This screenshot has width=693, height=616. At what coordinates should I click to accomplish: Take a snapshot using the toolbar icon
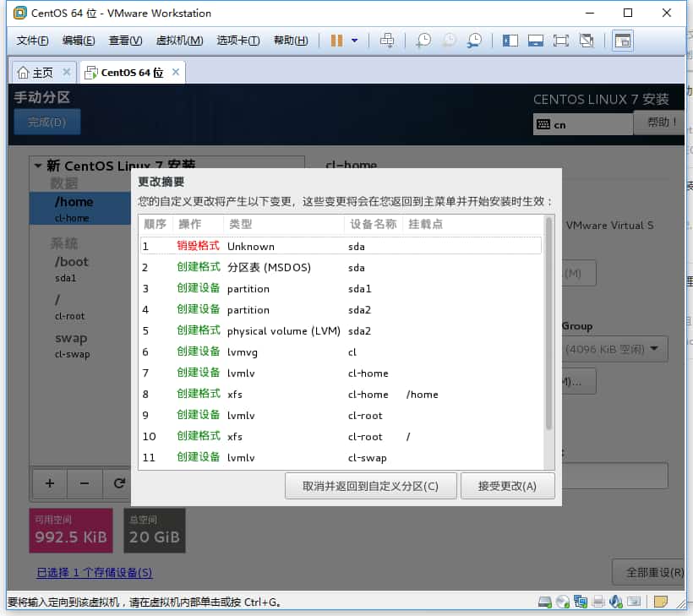[x=423, y=41]
